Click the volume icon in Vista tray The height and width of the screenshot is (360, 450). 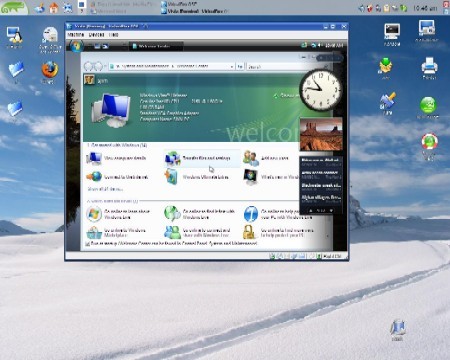319,45
